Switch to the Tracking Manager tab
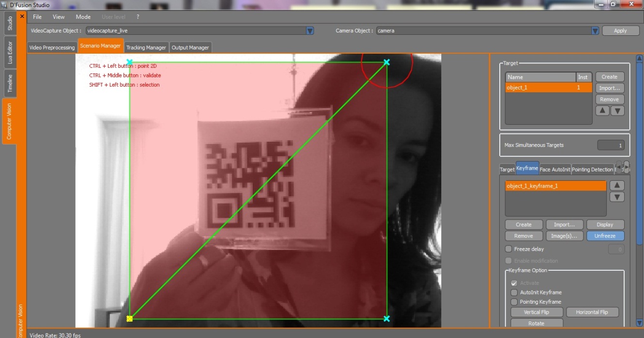This screenshot has width=644, height=338. tap(146, 47)
